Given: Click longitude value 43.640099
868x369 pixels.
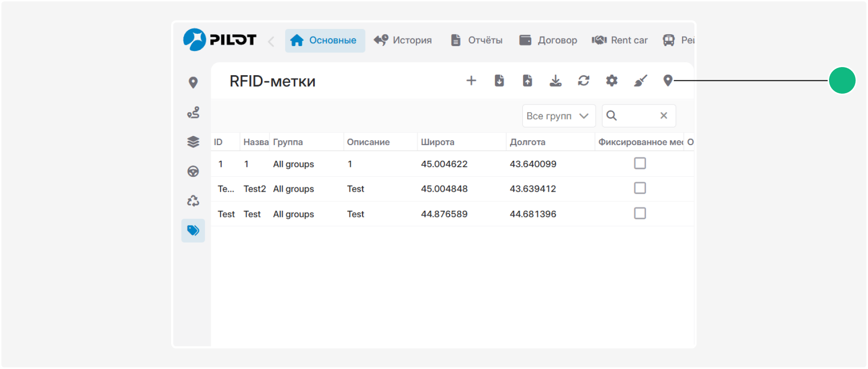Looking at the screenshot, I should (x=533, y=164).
